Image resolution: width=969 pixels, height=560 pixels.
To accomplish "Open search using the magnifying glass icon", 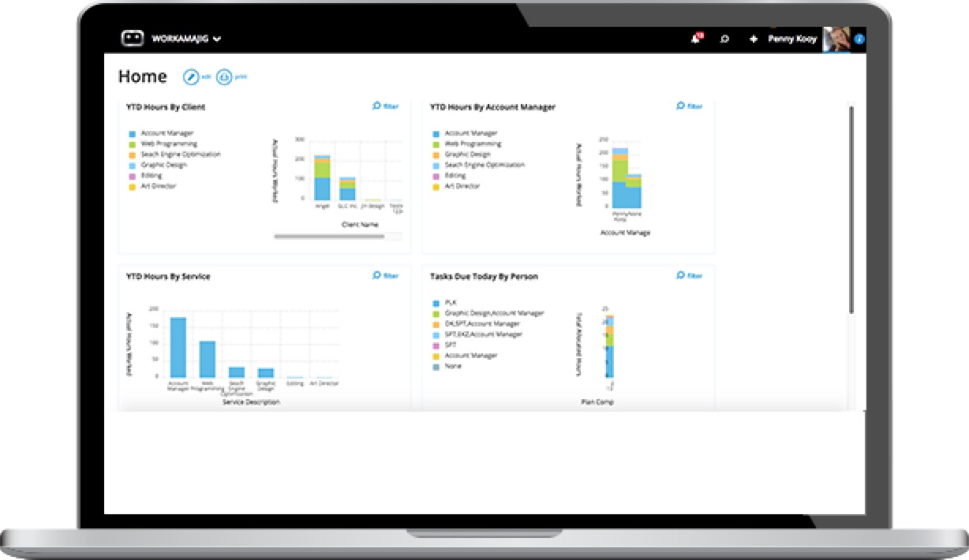I will [x=724, y=38].
